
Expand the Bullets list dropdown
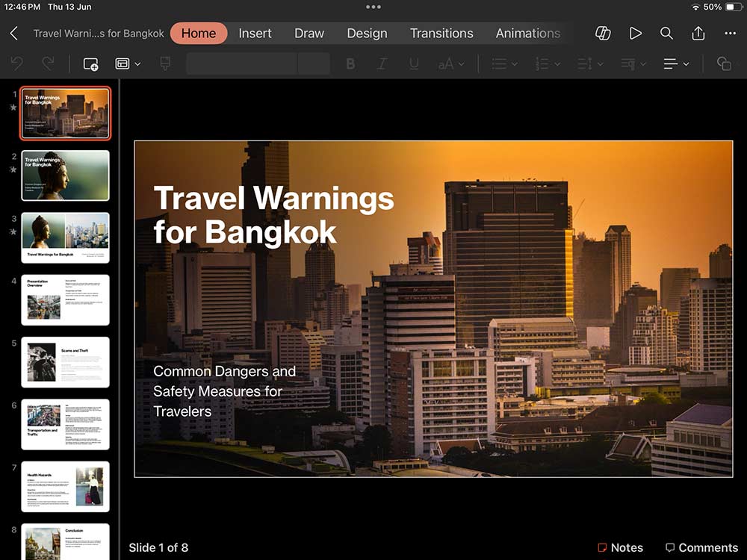point(504,63)
